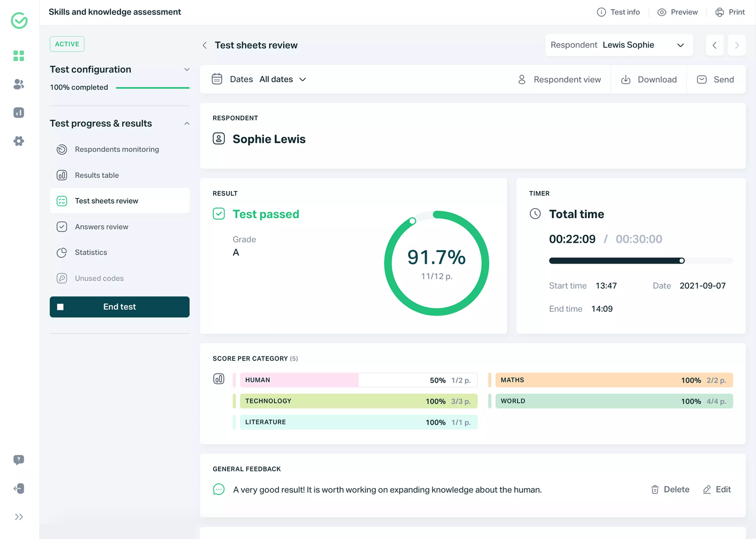756x539 pixels.
Task: Click the Test info icon
Action: pos(601,12)
